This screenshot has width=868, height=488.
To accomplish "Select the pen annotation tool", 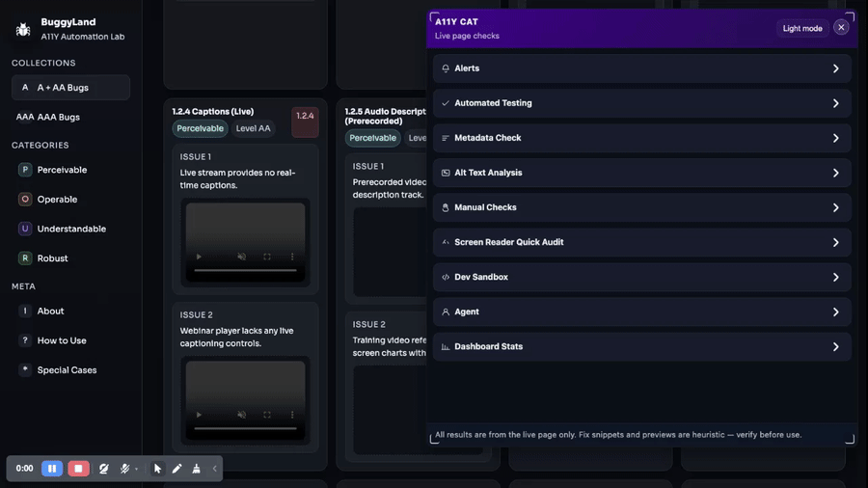I will [x=176, y=469].
